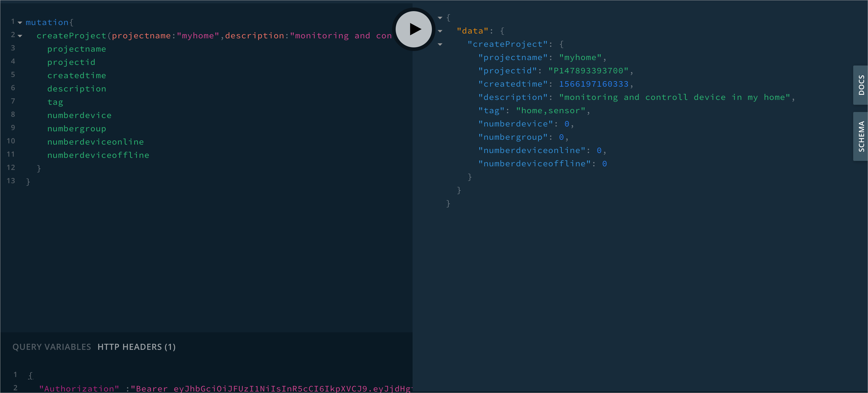Click the createProject field name in the query
This screenshot has width=868, height=393.
click(x=72, y=36)
